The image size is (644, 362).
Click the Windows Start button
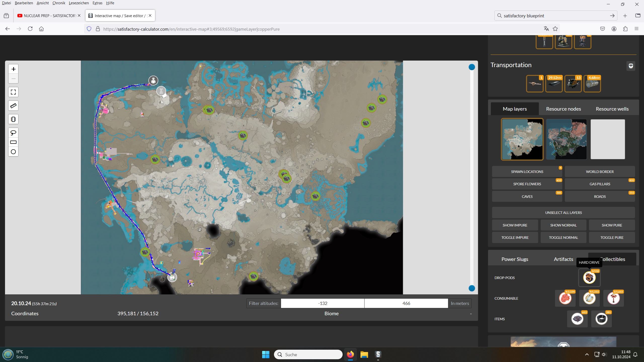266,354
